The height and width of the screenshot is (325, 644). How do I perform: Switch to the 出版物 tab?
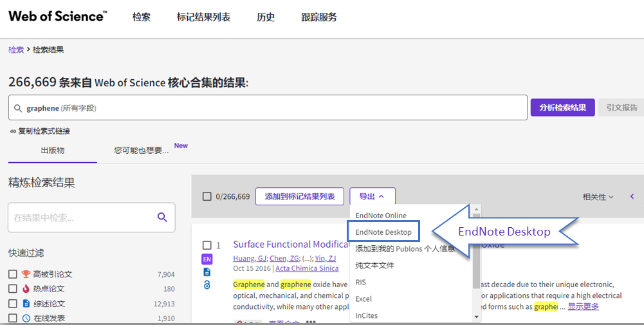pos(53,151)
